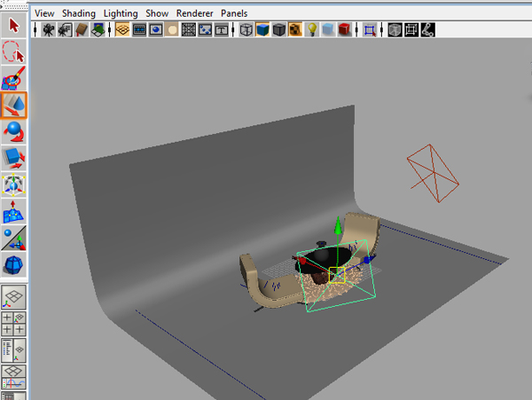The image size is (532, 400).
Task: Open the Show menu
Action: pyautogui.click(x=157, y=13)
